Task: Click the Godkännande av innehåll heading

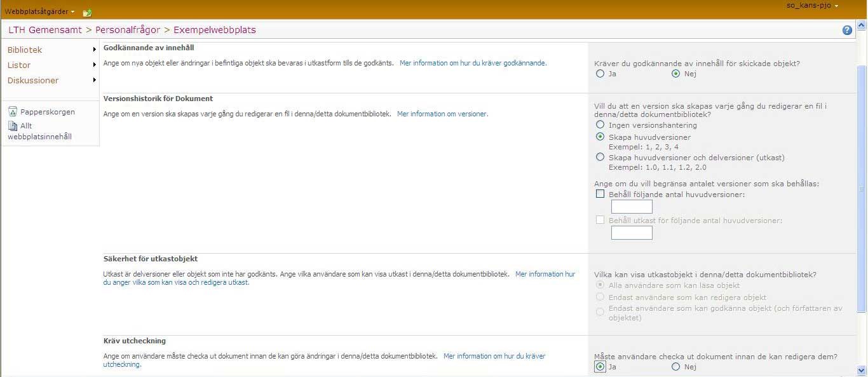Action: tap(149, 48)
